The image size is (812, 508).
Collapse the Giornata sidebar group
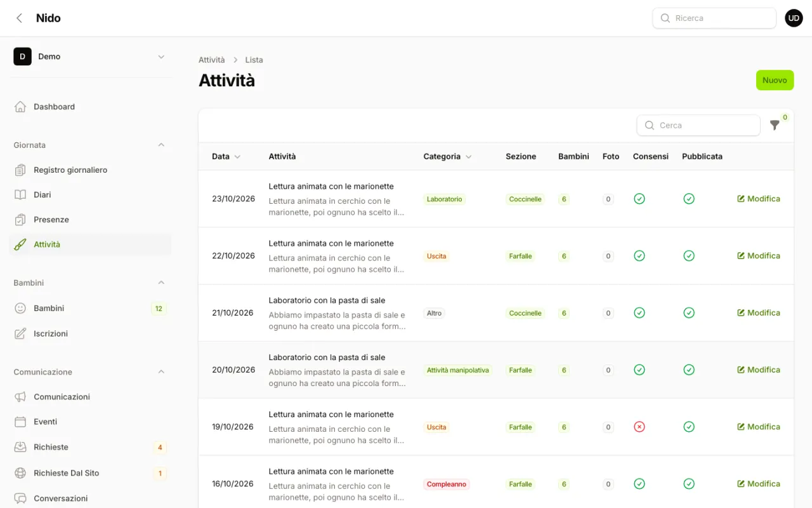click(161, 145)
